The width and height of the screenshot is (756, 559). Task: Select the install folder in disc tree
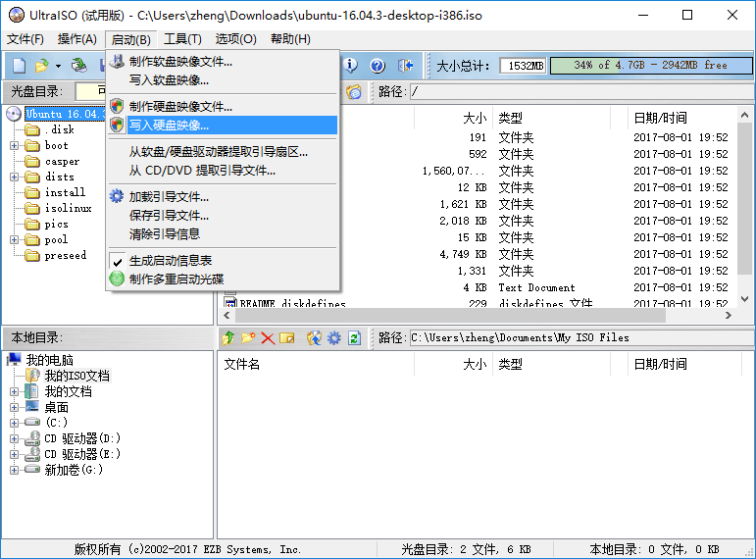pos(65,192)
